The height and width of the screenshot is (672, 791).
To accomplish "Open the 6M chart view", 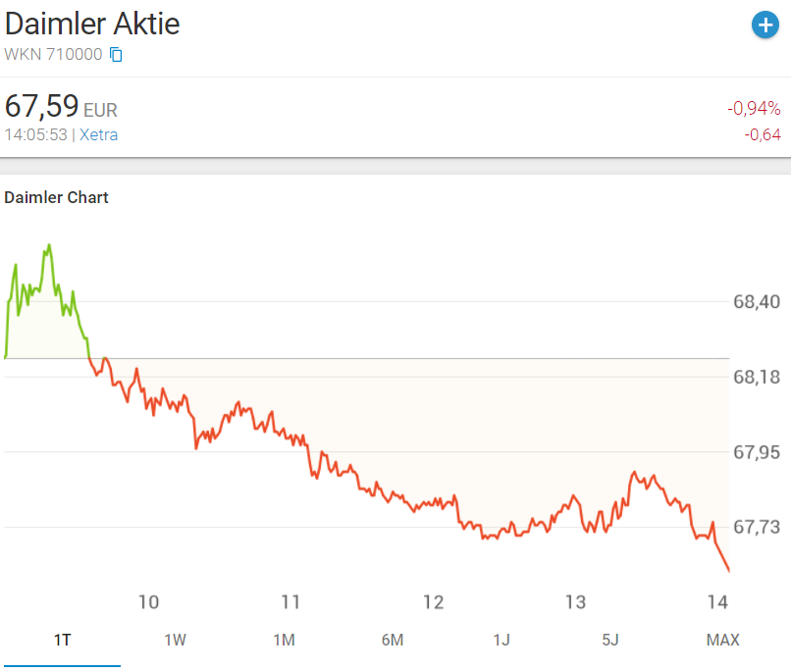I will (393, 640).
